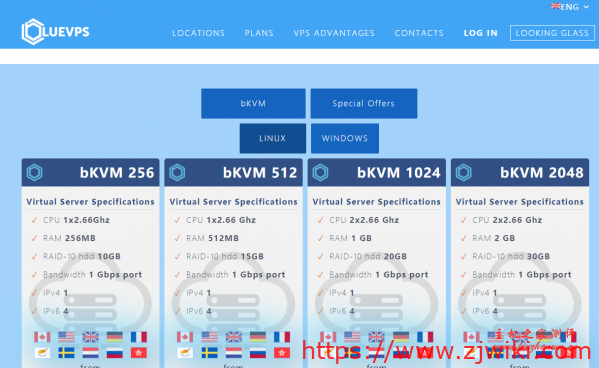Select Hong Kong flag on bKVM 256 card
Screen dimensions: 599x368
(139, 353)
